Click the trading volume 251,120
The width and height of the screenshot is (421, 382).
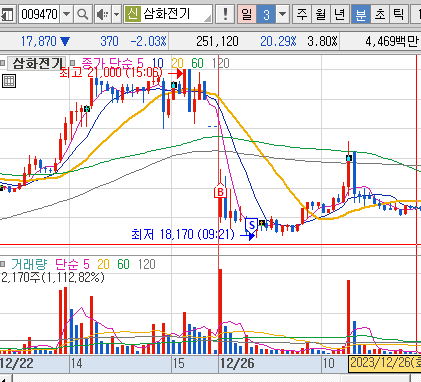tap(217, 42)
